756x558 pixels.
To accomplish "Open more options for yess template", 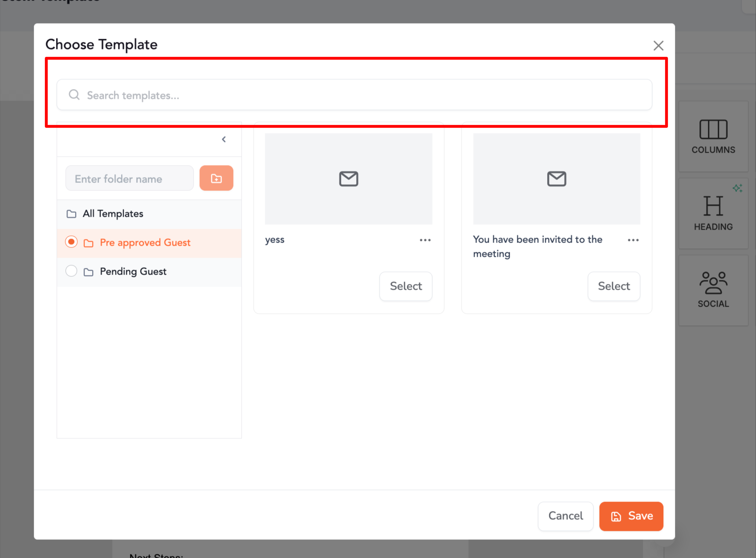I will click(x=425, y=240).
